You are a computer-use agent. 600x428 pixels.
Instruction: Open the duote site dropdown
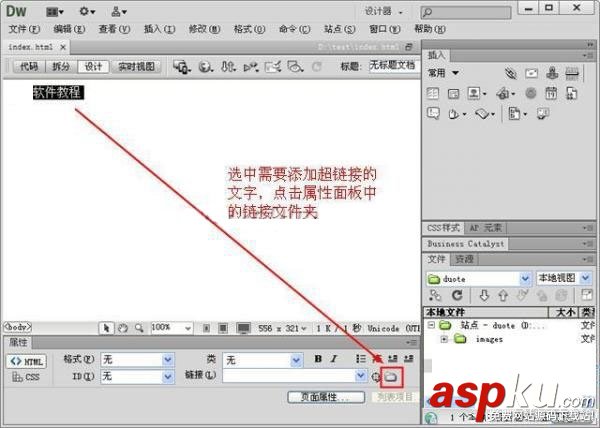point(526,278)
